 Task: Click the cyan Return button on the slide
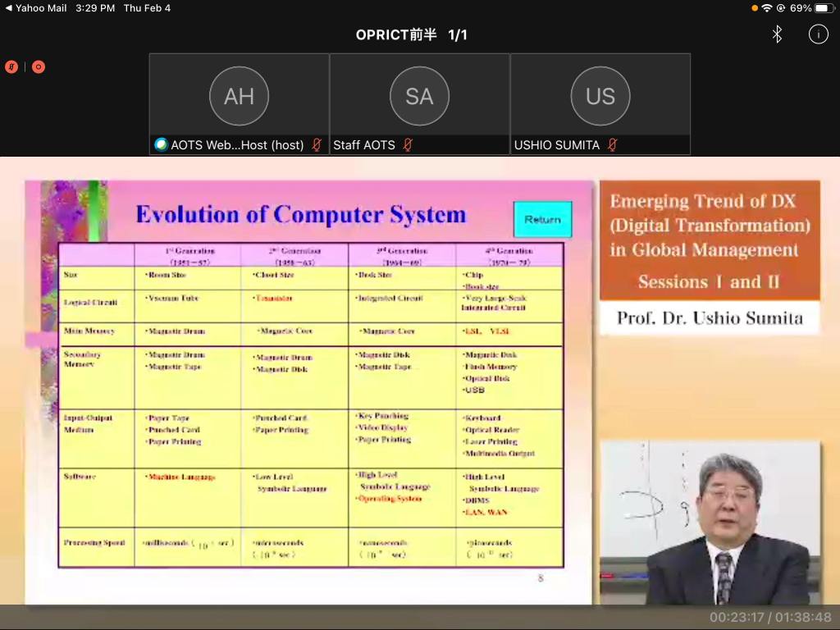[542, 219]
